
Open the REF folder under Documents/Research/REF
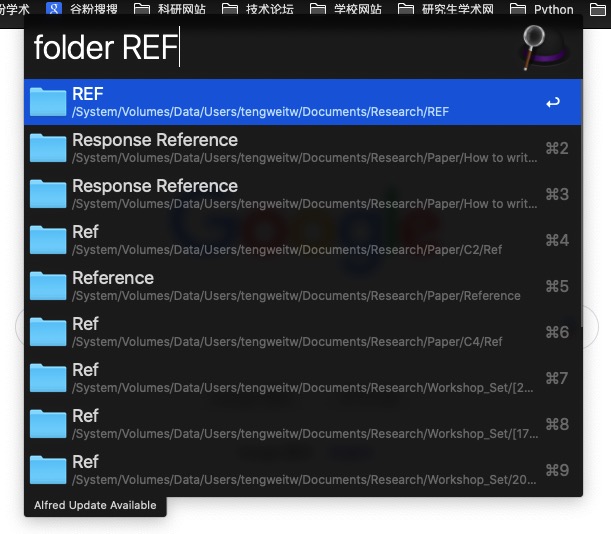click(303, 102)
